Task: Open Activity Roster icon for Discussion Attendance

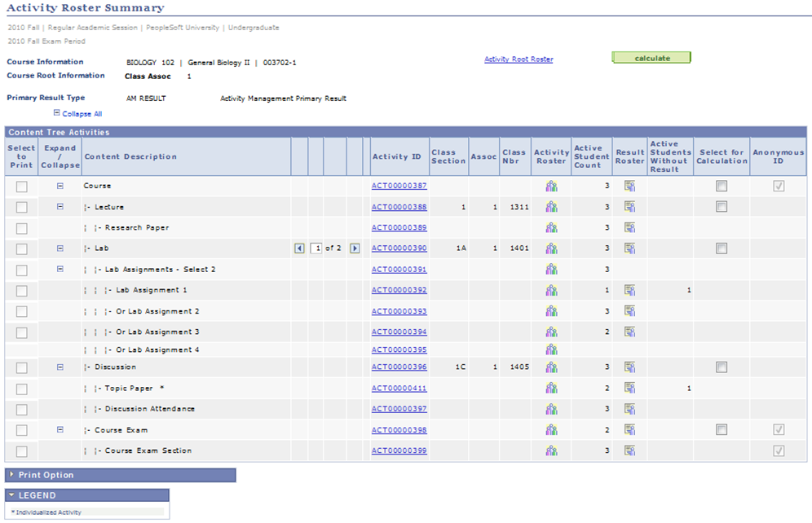Action: coord(551,409)
